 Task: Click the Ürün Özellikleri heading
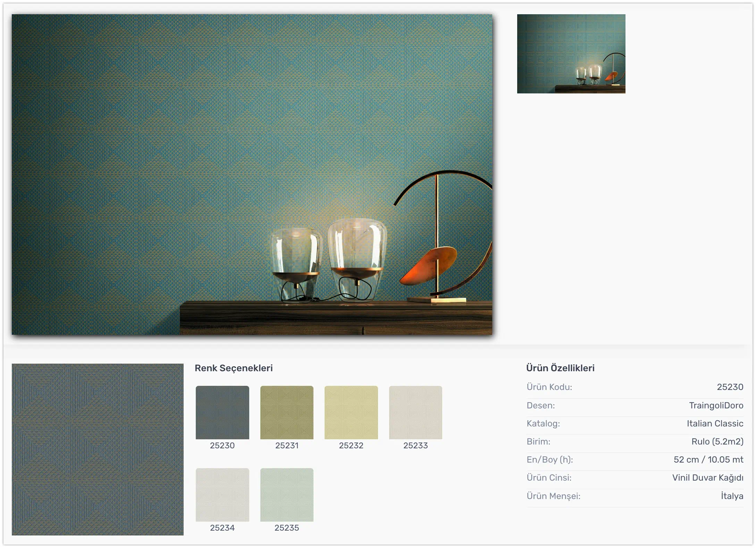[560, 368]
